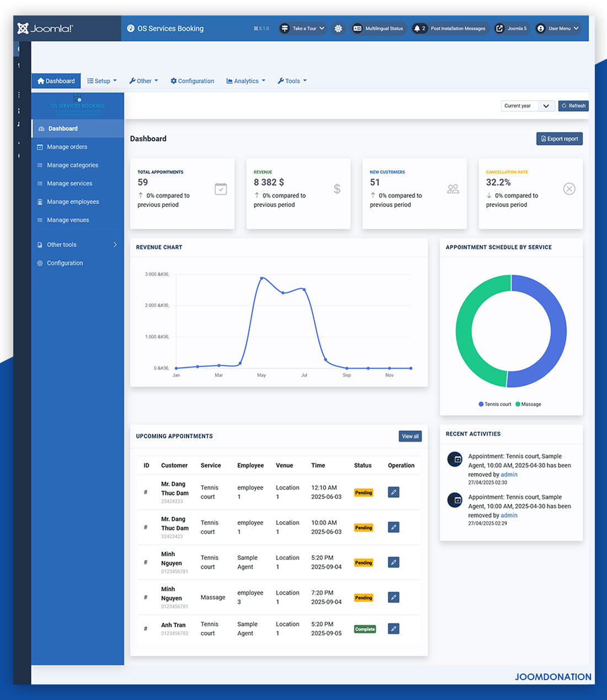This screenshot has height=700, width=607.
Task: Select Manage orders in the sidebar
Action: point(67,147)
